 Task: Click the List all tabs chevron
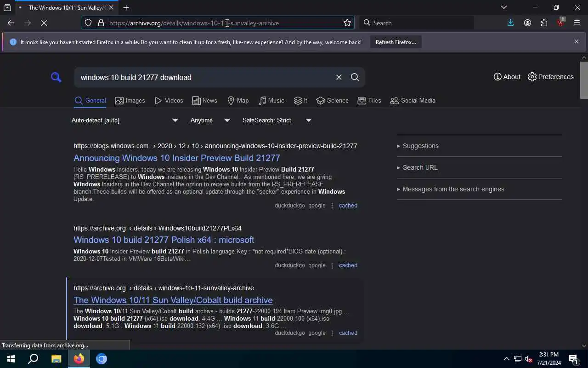click(x=504, y=7)
